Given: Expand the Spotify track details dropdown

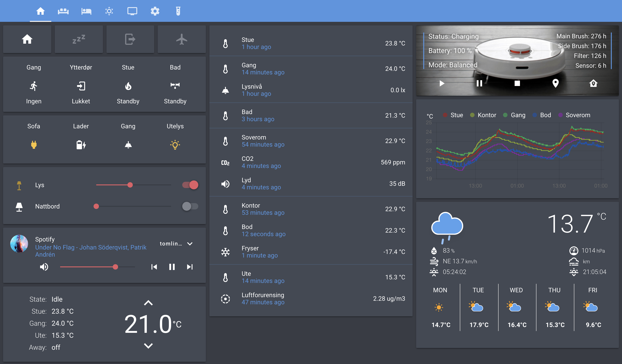Looking at the screenshot, I should pos(190,243).
